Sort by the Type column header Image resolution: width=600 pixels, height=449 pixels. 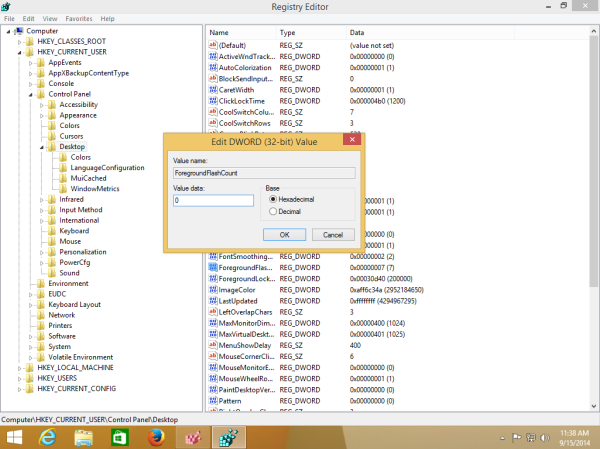click(x=311, y=33)
